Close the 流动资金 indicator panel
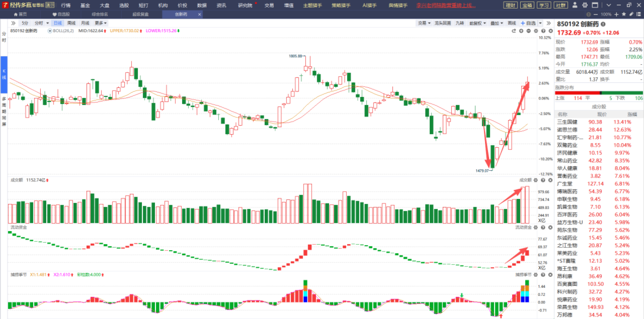The width and height of the screenshot is (644, 319). [550, 227]
